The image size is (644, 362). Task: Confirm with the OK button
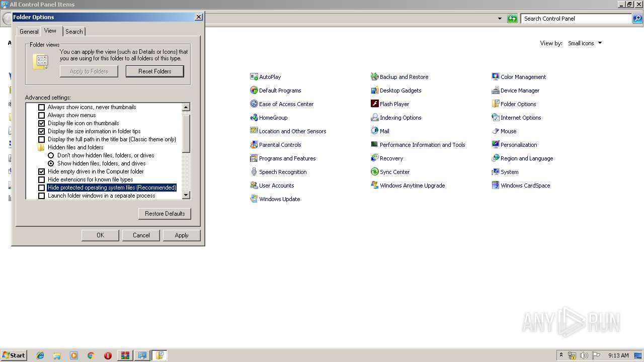(x=100, y=235)
